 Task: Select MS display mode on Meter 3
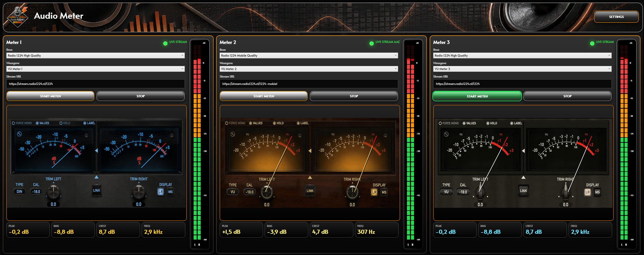(598, 192)
